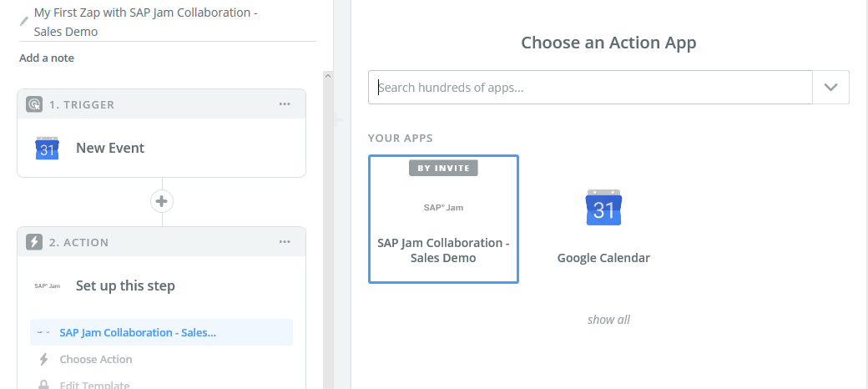Open the Trigger step options menu (three dots)
Viewport: 868px width, 389px height.
(285, 104)
